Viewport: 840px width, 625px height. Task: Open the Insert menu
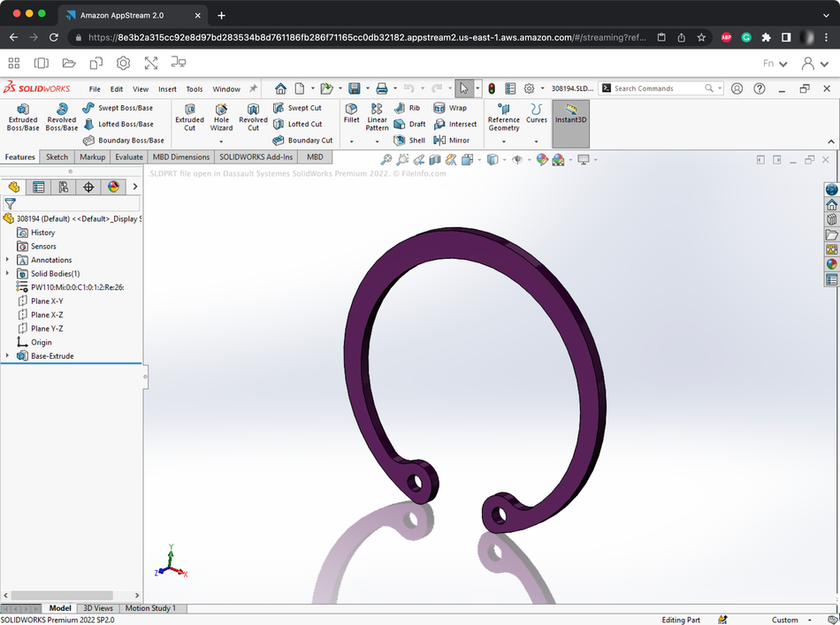(x=167, y=88)
